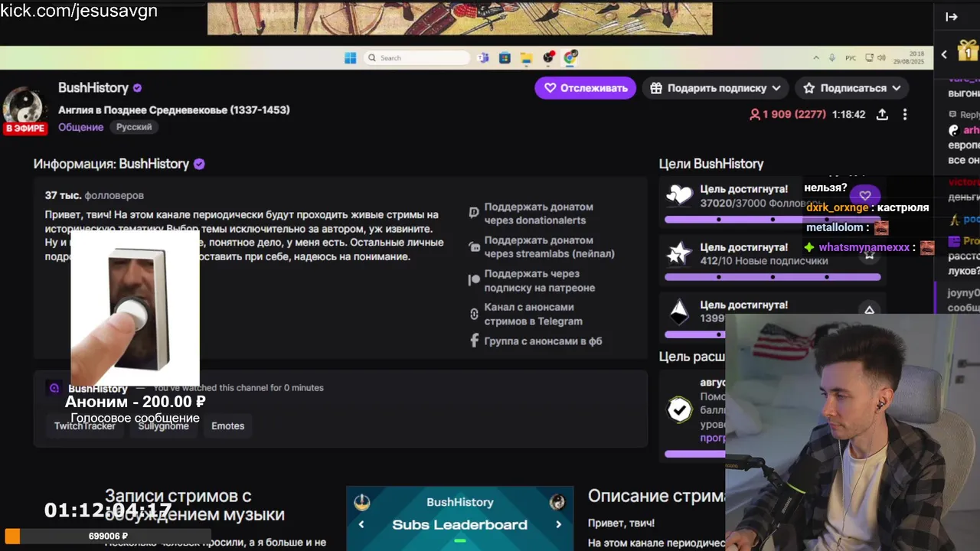Screen dimensions: 980x551
Task: Click the streamlabs icon
Action: 474,246
